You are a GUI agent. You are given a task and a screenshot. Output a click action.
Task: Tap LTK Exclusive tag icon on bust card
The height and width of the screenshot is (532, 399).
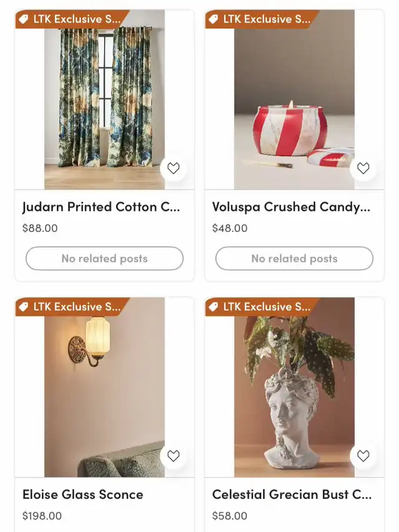[213, 307]
